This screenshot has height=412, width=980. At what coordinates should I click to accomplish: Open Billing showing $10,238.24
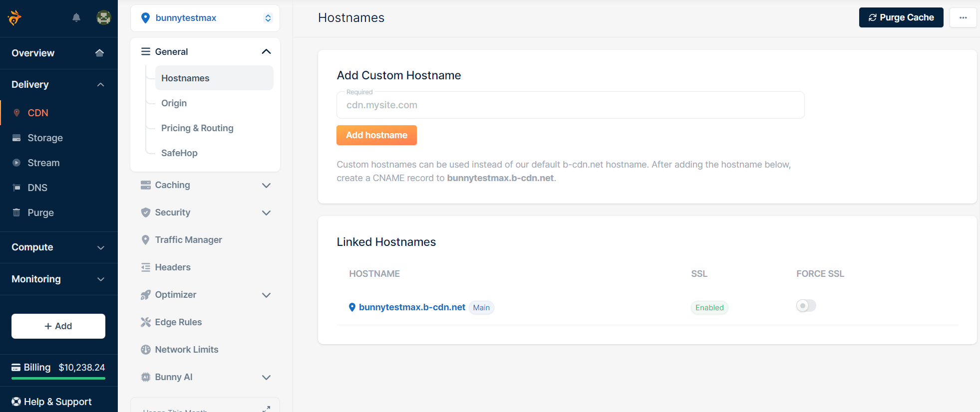(58, 368)
